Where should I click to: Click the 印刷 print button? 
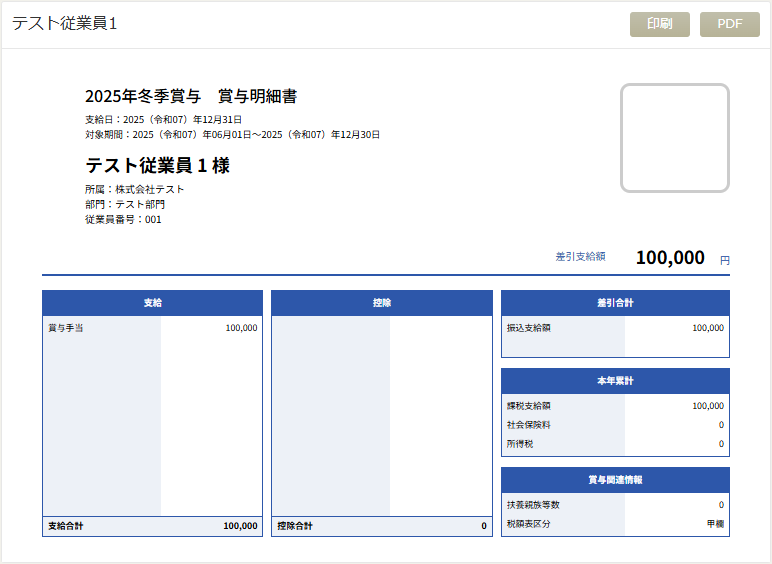659,25
